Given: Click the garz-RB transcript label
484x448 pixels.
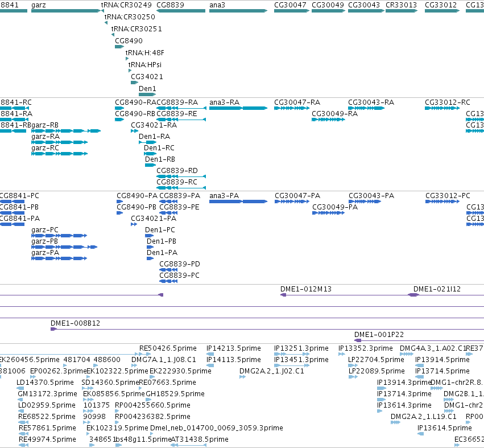Looking at the screenshot, I should tap(45, 125).
